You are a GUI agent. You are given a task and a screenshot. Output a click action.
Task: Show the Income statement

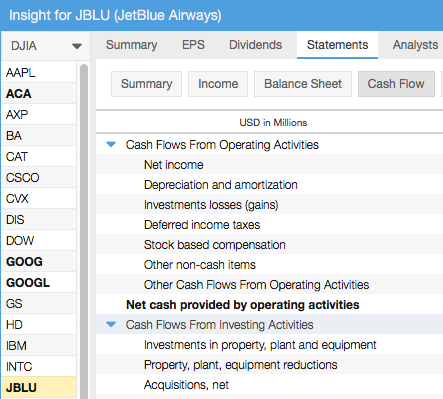[x=218, y=84]
